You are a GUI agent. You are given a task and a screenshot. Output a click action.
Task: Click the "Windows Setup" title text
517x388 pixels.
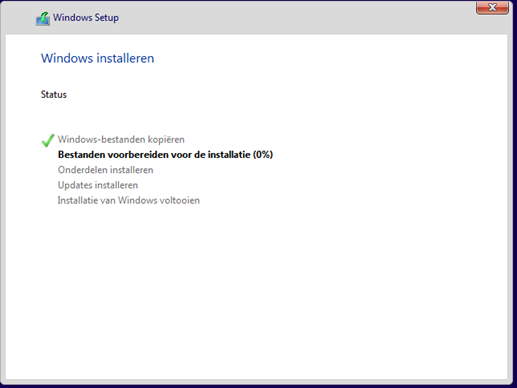coord(86,17)
